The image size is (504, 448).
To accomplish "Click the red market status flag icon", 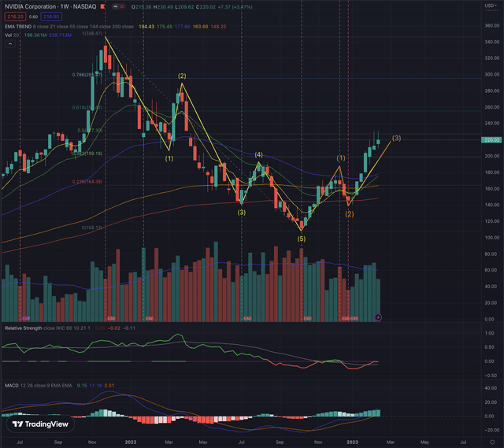I will pos(103,6).
